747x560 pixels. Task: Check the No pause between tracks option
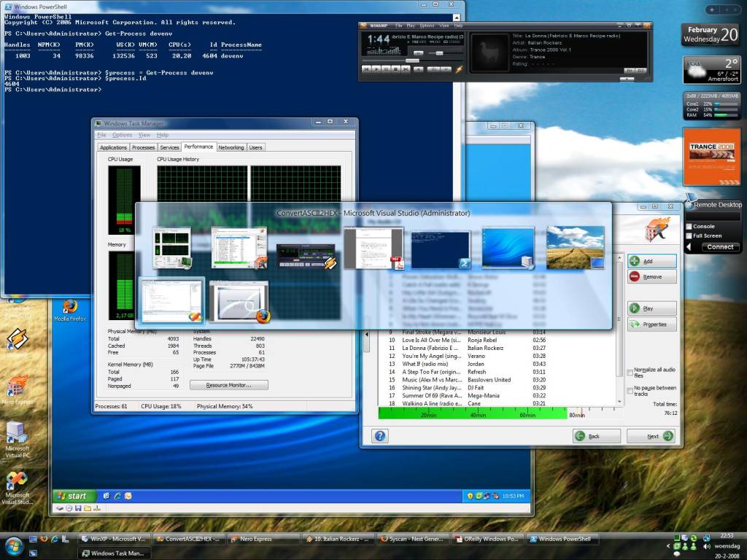[630, 391]
